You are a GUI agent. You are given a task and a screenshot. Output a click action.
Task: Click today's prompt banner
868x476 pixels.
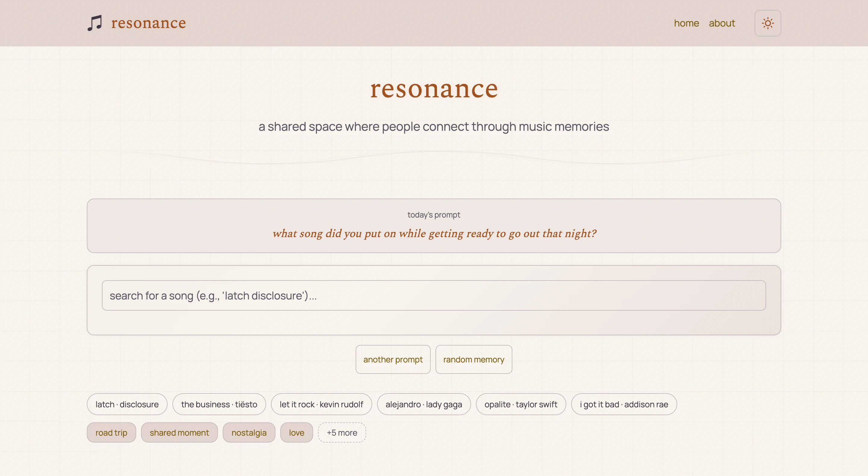[x=434, y=226]
